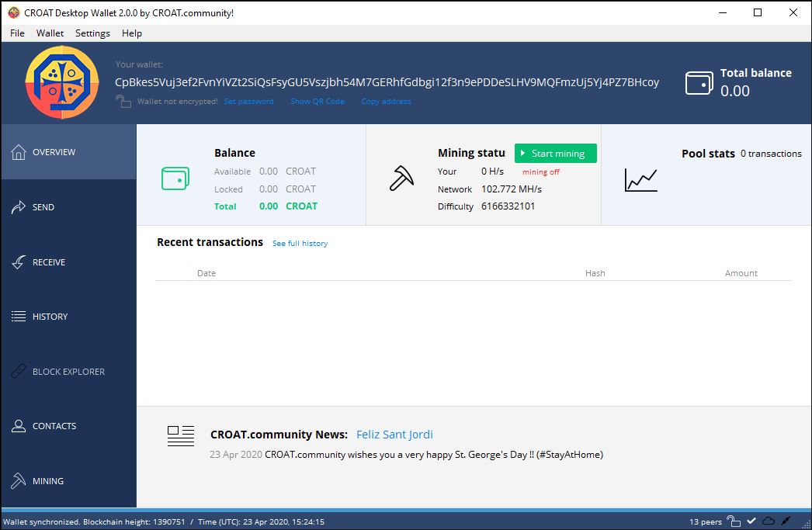Open the Send section
The height and width of the screenshot is (530, 812).
[x=68, y=207]
